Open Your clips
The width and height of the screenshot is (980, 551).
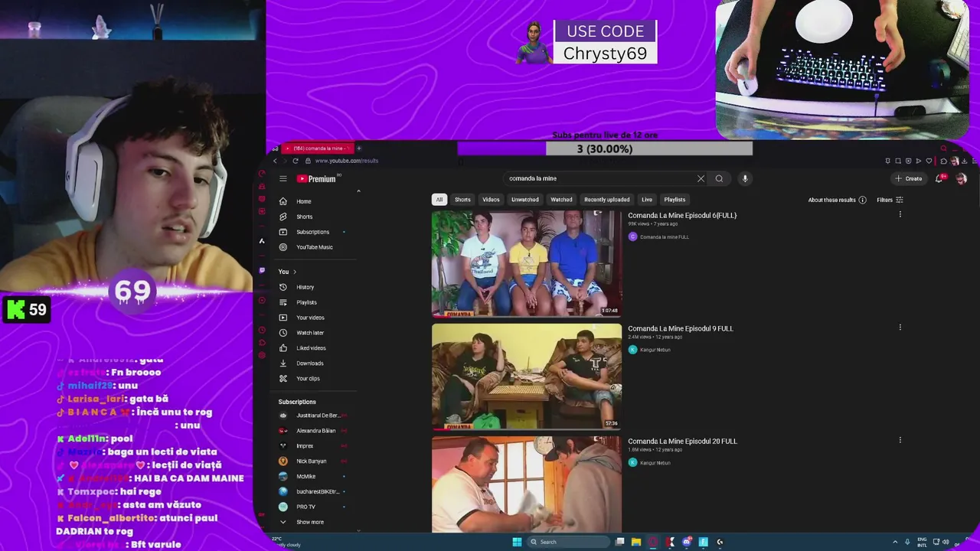coord(308,379)
